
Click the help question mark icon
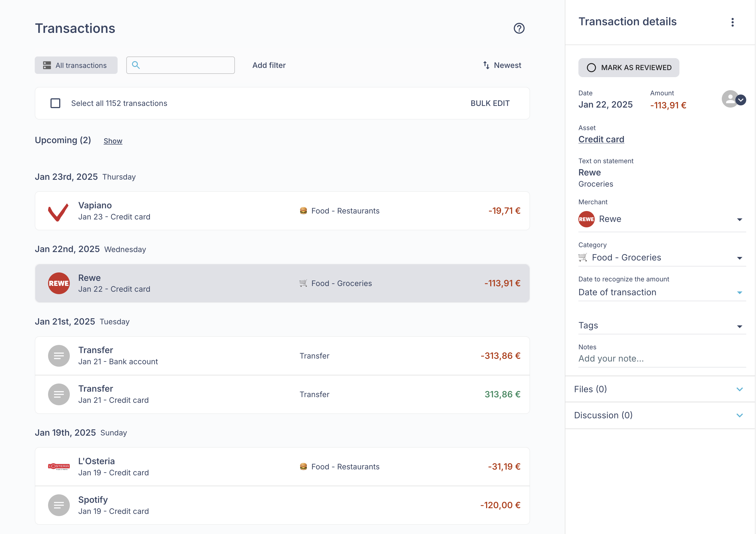coord(519,28)
